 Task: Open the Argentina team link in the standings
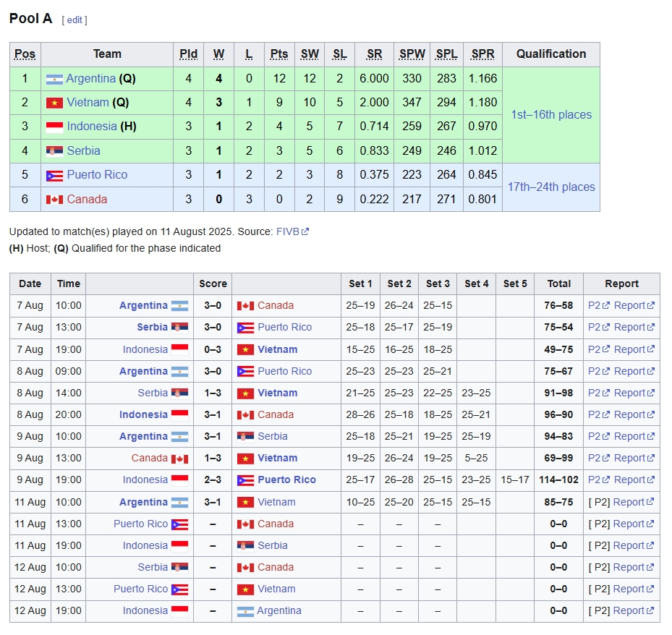coord(90,79)
